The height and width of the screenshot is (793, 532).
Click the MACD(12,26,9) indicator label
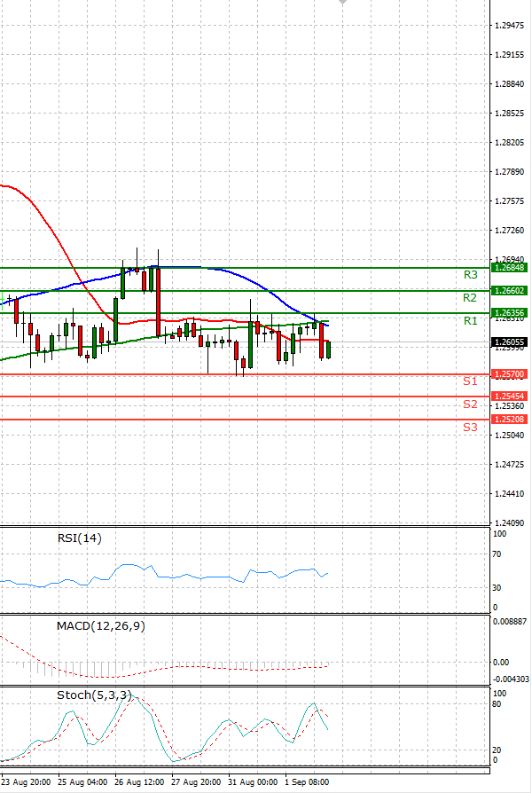click(x=100, y=626)
